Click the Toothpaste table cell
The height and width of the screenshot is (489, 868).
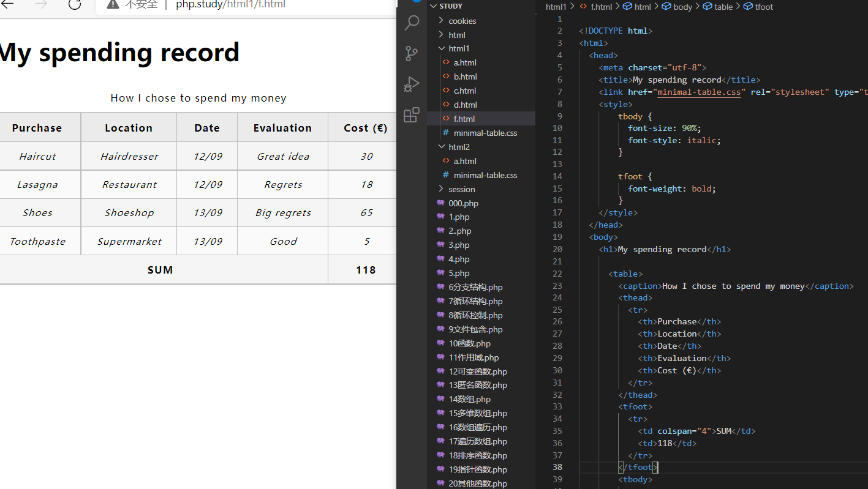[x=37, y=241]
